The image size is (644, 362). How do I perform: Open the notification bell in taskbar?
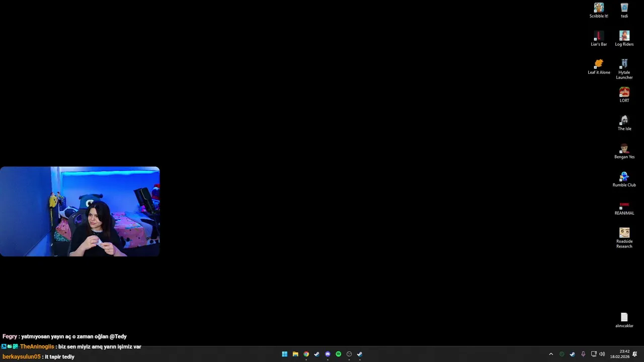[635, 354]
